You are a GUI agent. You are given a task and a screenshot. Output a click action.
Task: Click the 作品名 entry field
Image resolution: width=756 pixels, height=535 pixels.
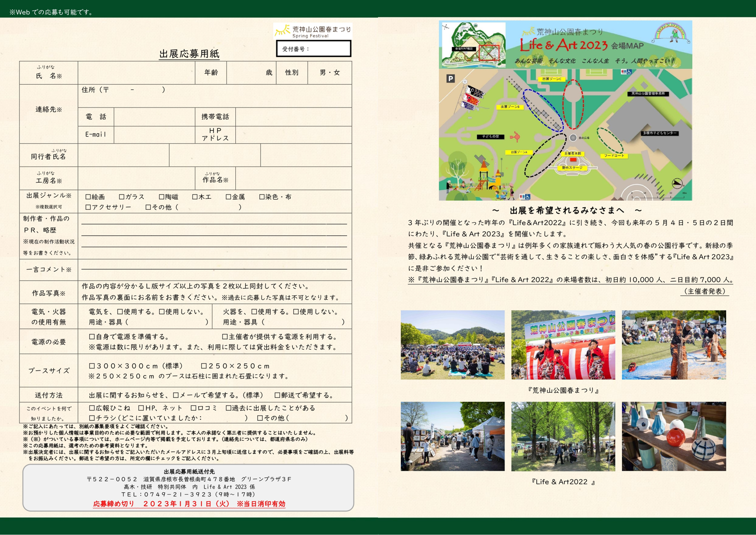pyautogui.click(x=293, y=178)
